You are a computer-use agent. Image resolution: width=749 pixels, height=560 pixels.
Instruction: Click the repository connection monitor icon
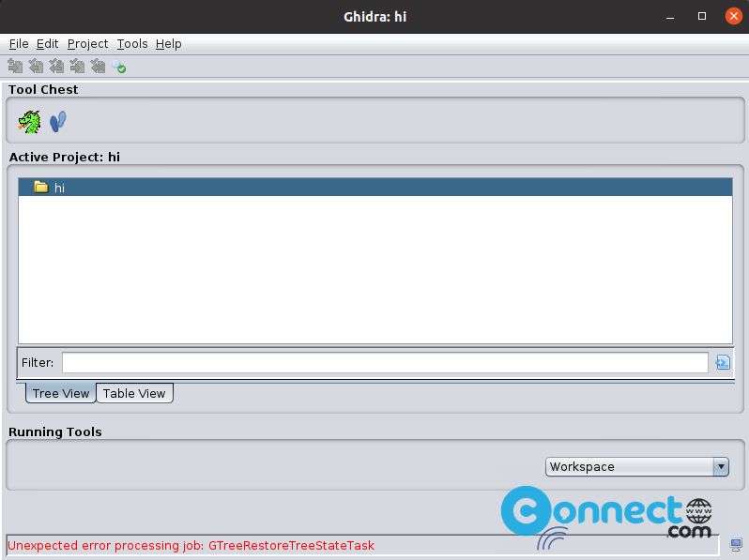click(x=736, y=545)
